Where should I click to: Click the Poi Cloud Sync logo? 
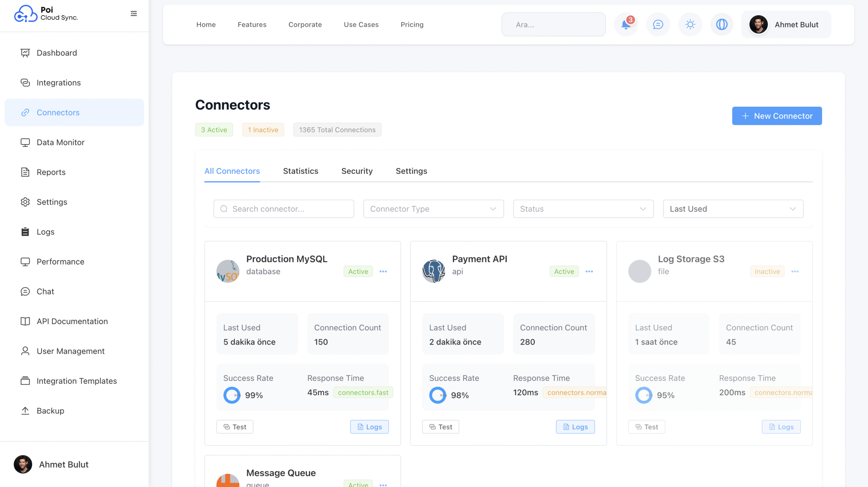tap(46, 14)
